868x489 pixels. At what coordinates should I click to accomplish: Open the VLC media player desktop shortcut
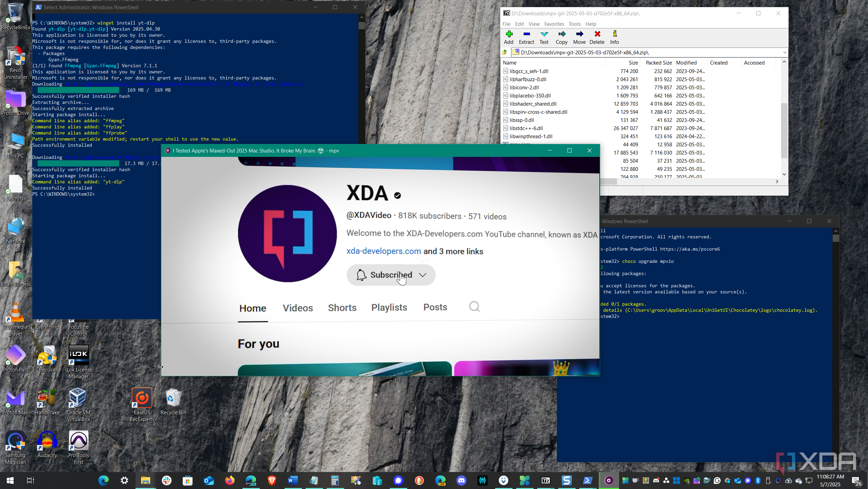coord(16,319)
